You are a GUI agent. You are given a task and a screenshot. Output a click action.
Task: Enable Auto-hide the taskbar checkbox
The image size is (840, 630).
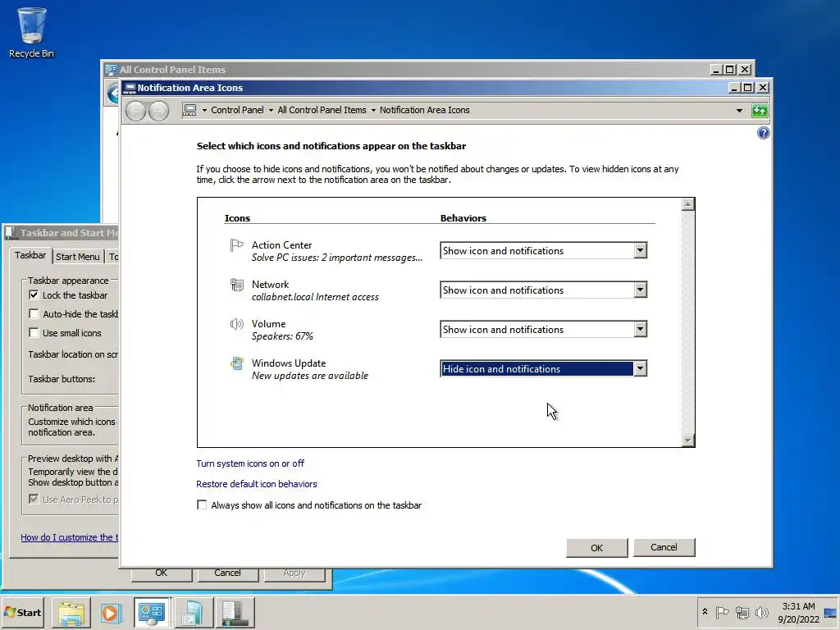[34, 314]
